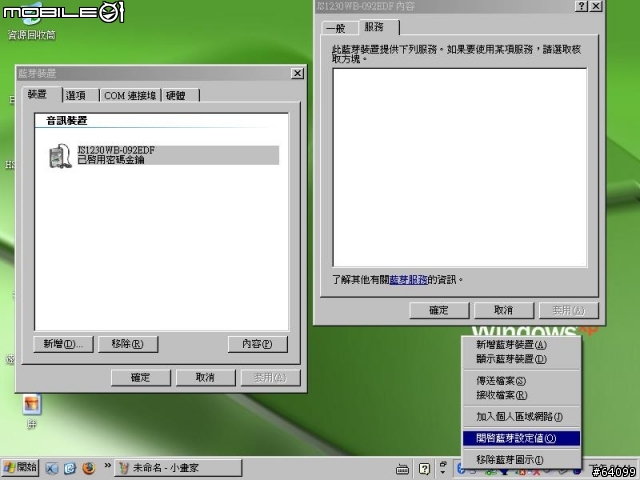Select 一般 tab in properties window

pos(338,28)
